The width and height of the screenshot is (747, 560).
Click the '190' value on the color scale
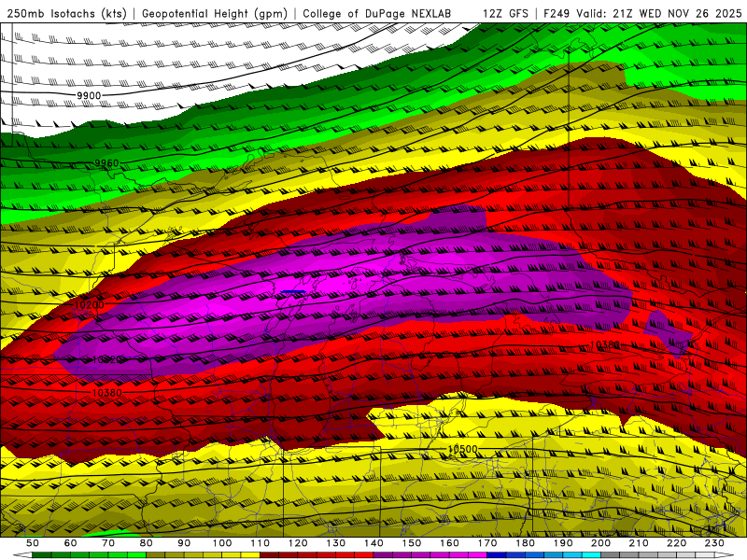[563, 543]
